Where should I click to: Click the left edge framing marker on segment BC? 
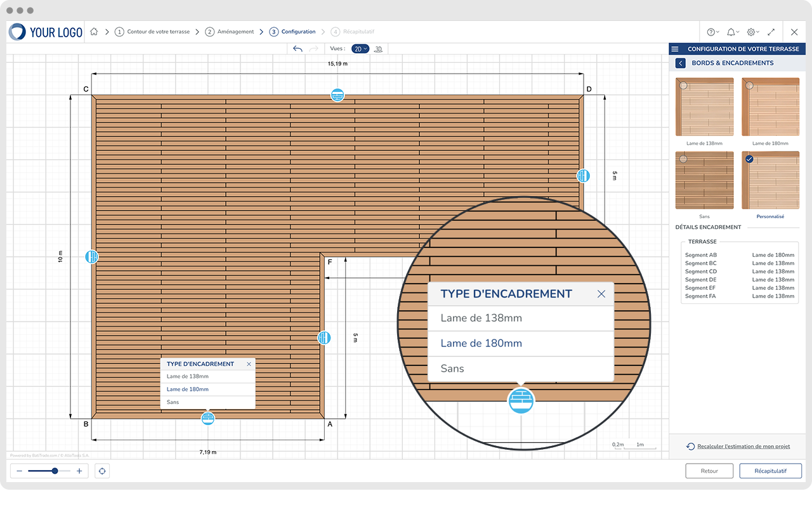pos(93,257)
